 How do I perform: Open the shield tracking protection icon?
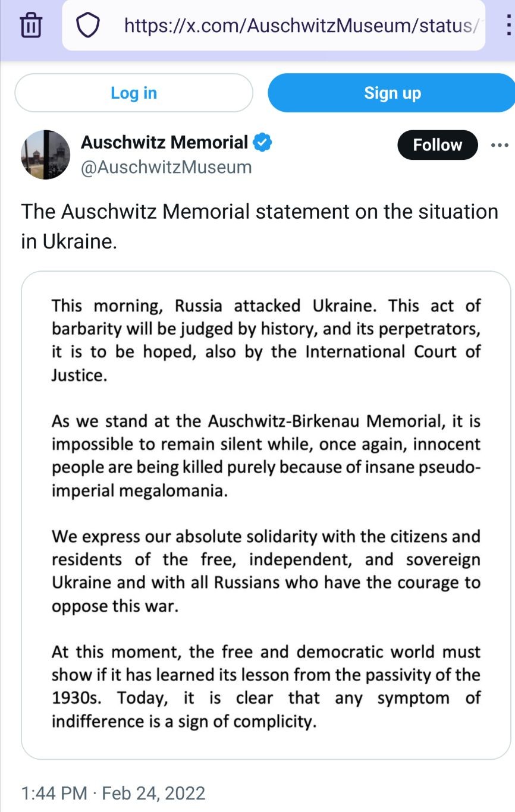pos(89,26)
